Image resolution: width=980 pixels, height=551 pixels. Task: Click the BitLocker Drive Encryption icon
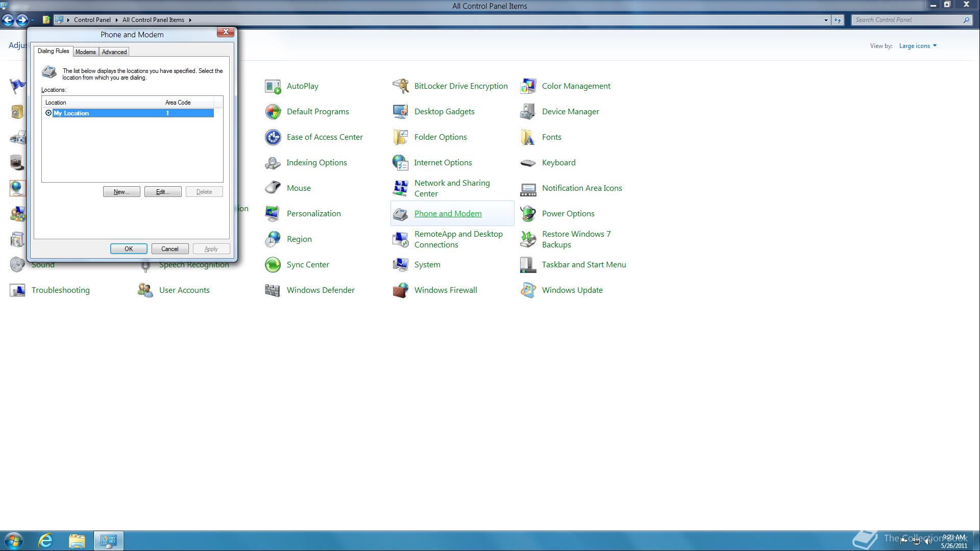(400, 86)
